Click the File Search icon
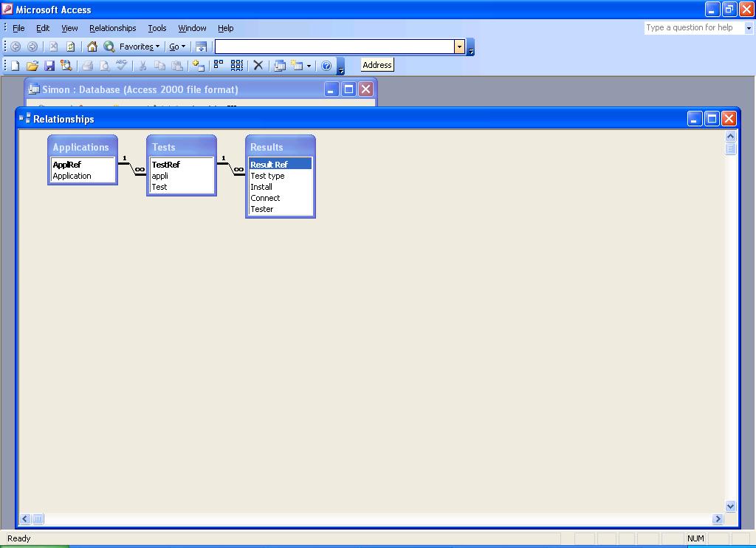This screenshot has width=756, height=548. 66,66
